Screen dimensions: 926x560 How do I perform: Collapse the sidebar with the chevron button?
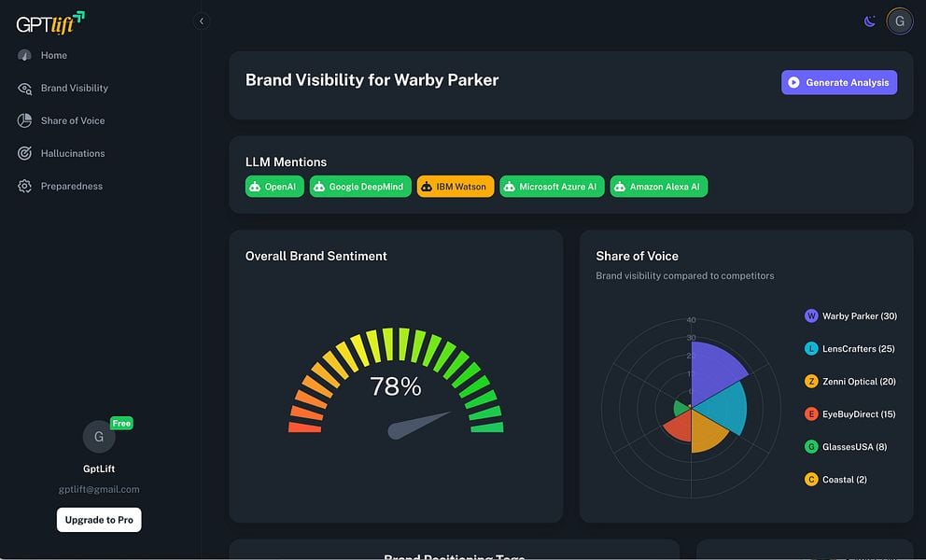tap(202, 21)
